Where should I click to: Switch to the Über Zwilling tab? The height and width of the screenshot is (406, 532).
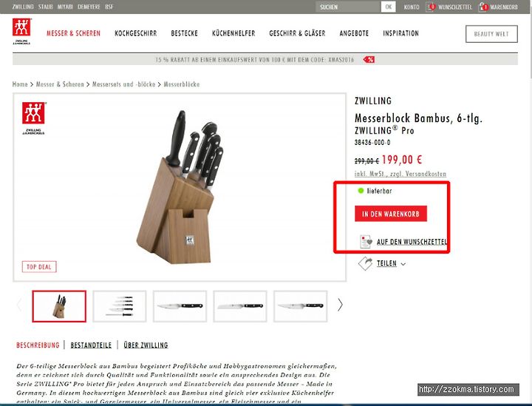[146, 345]
